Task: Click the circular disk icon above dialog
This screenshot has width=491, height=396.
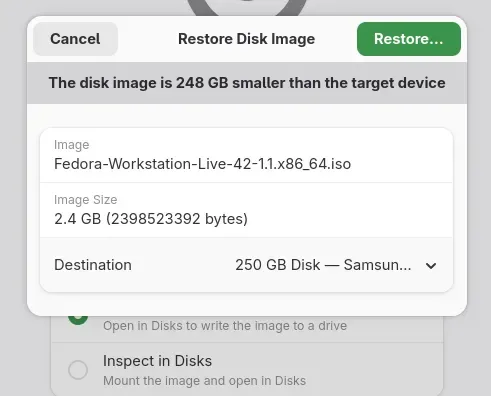Action: point(247,7)
